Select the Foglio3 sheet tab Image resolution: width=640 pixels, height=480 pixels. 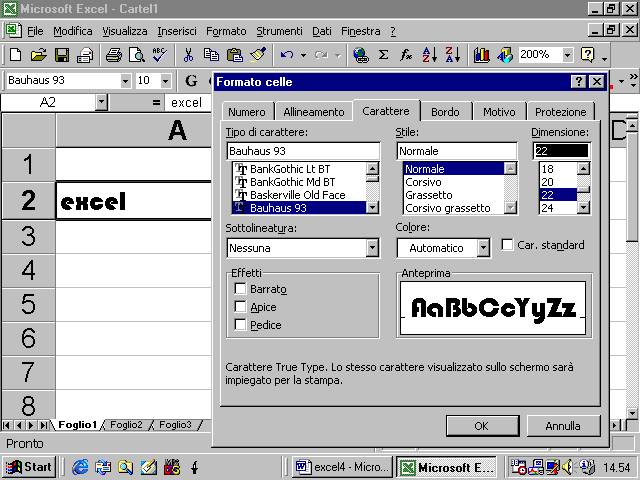coord(175,425)
